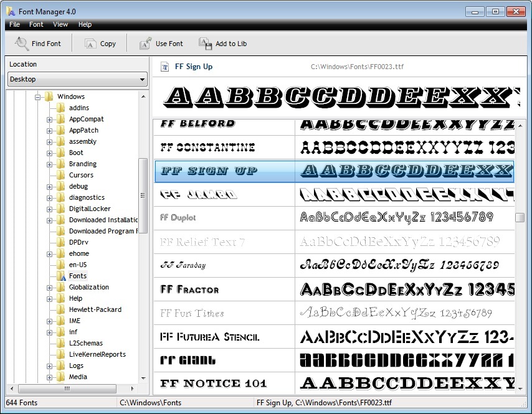This screenshot has height=414, width=532.
Task: Click the Hewlett-Packard folder icon
Action: (x=61, y=309)
